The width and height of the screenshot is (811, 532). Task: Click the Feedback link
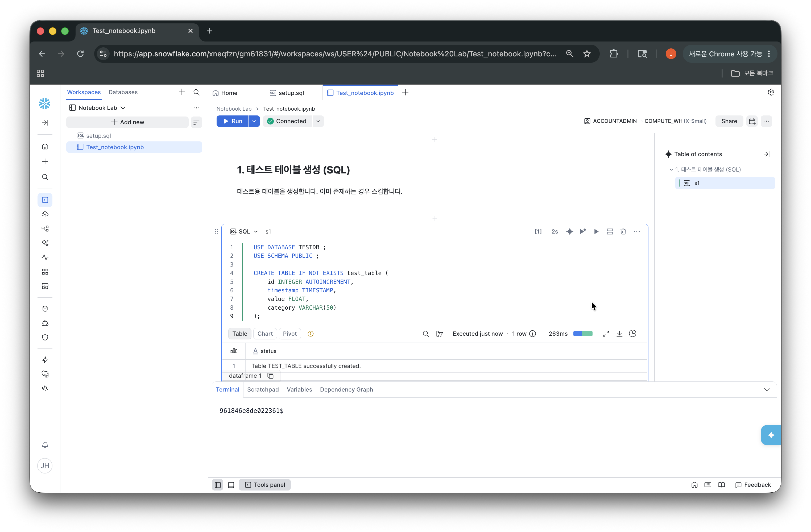[x=753, y=485]
